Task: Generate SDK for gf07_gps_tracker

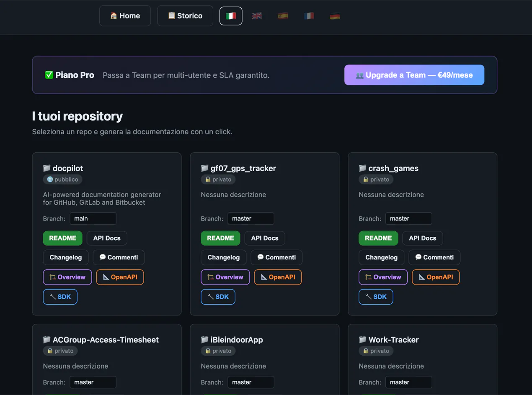Action: [218, 297]
